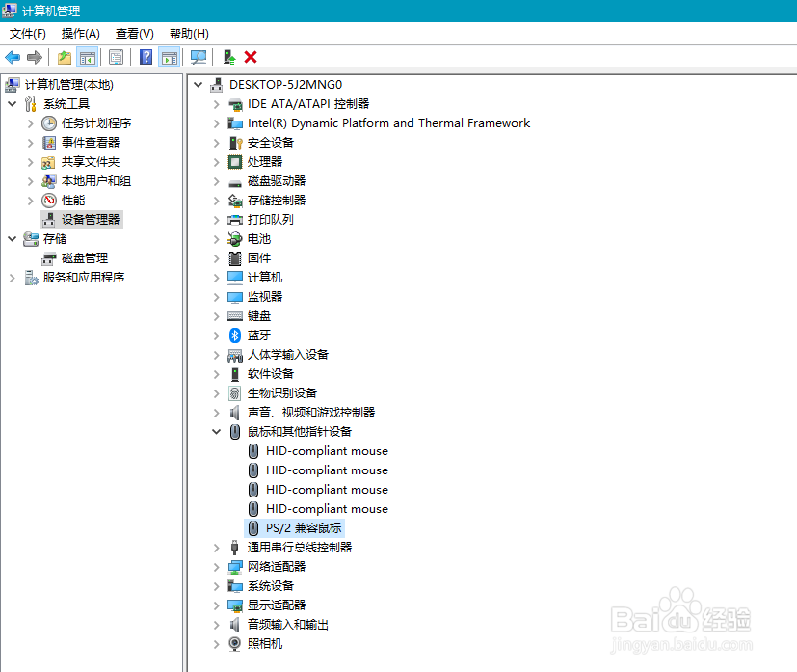The image size is (797, 672).
Task: Toggle the show/hide action pane toolbar icon
Action: coord(170,57)
